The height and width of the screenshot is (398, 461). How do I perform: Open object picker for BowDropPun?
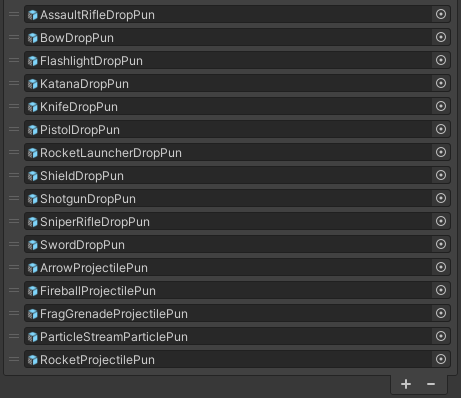pos(441,37)
